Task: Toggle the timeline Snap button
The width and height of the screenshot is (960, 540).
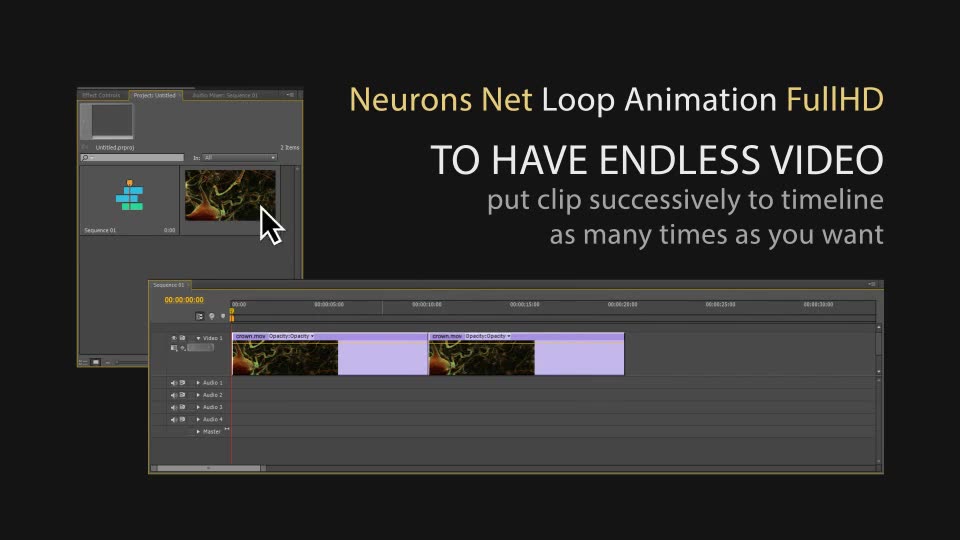Action: pyautogui.click(x=200, y=316)
